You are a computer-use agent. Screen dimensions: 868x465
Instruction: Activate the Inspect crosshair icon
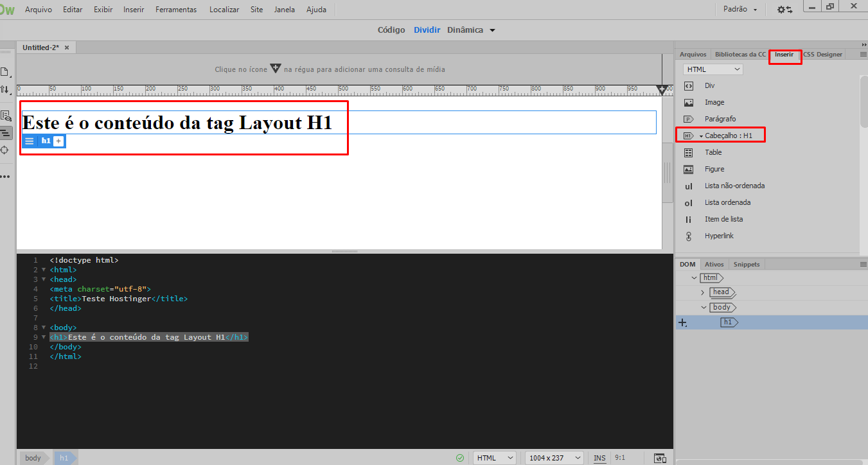[x=4, y=150]
